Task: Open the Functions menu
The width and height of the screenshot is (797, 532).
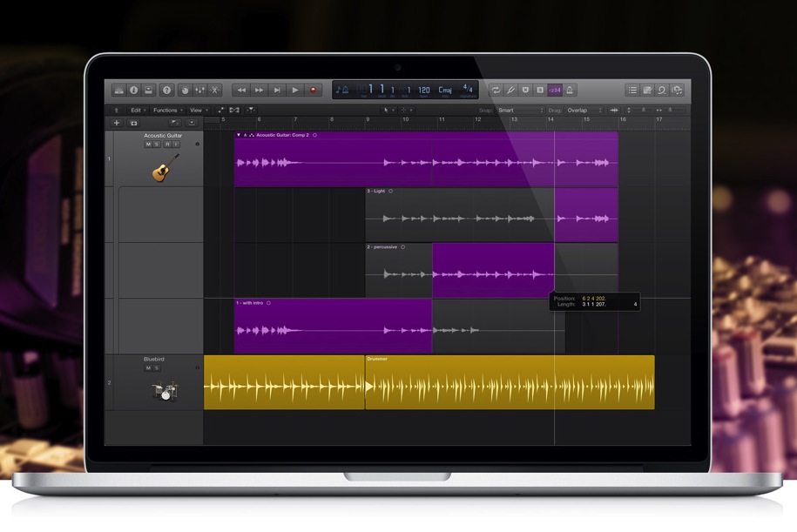Action: [x=167, y=111]
